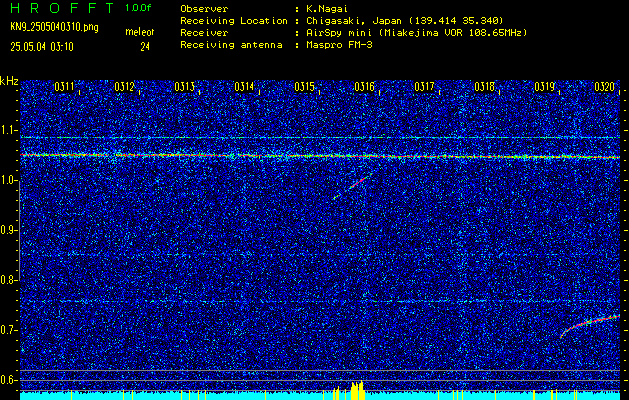Viewport: 629px width, 400px height.
Task: Click the 1.1 kHz axis label
Action: click(x=9, y=130)
